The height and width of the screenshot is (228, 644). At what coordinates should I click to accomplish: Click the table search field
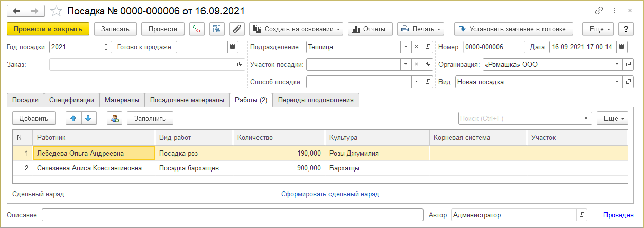[519, 118]
